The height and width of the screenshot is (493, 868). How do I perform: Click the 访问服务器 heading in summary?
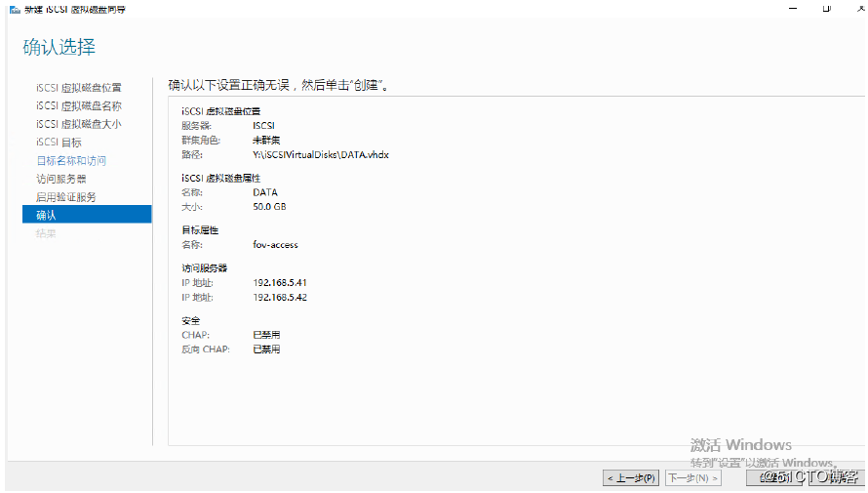click(204, 268)
